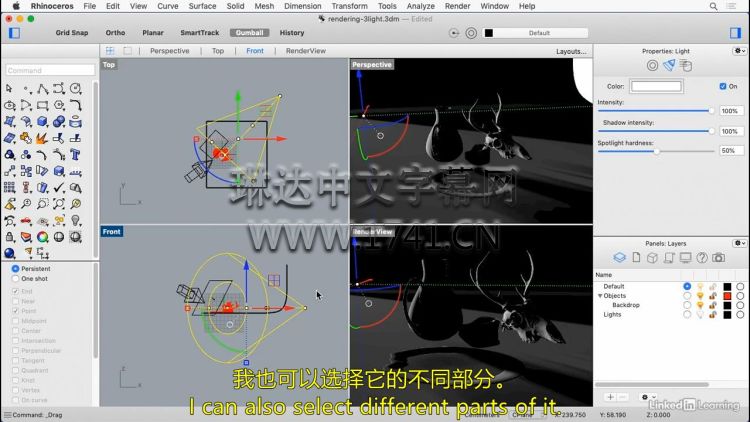
Task: Enable the Midpoint osnap checkbox
Action: (15, 321)
